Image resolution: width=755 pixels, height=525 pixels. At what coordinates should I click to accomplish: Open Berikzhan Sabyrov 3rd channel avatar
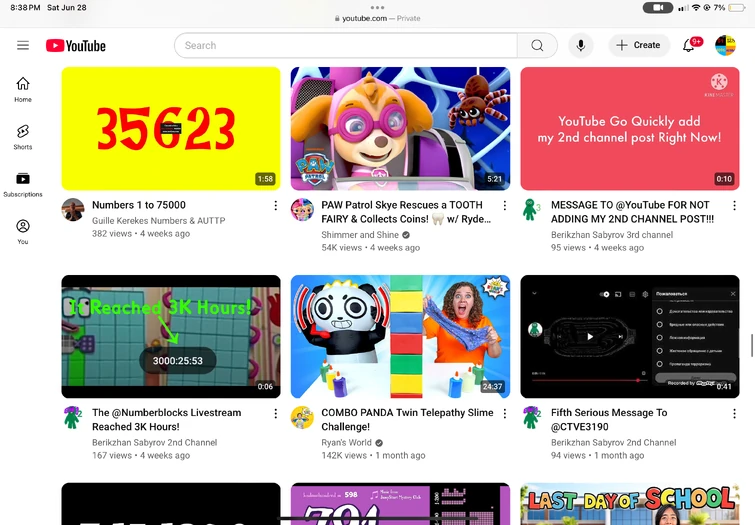click(x=532, y=210)
